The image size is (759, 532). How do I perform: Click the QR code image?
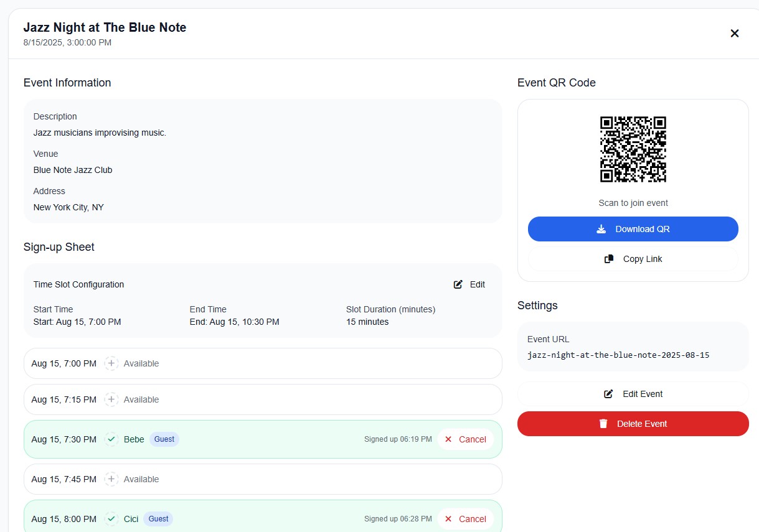(633, 149)
